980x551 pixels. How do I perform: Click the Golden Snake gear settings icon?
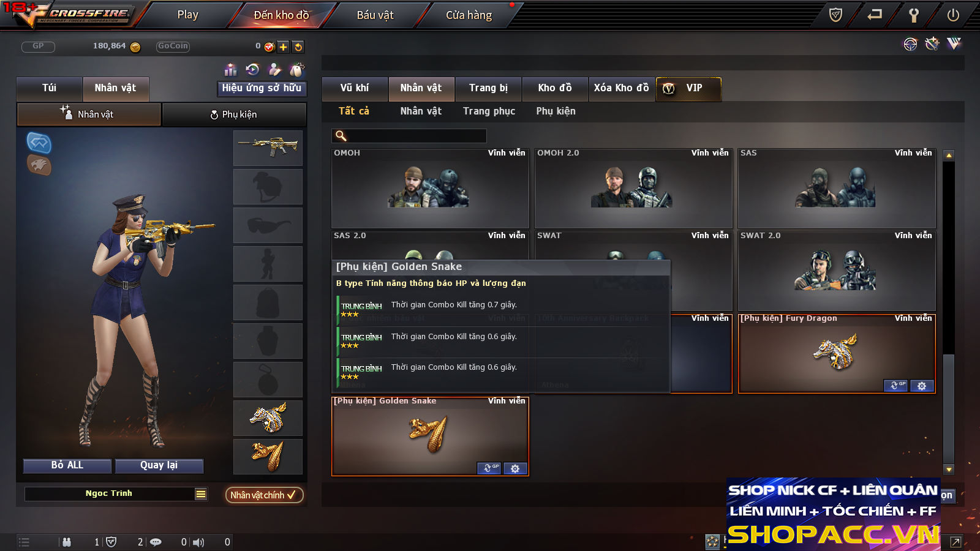pyautogui.click(x=515, y=468)
